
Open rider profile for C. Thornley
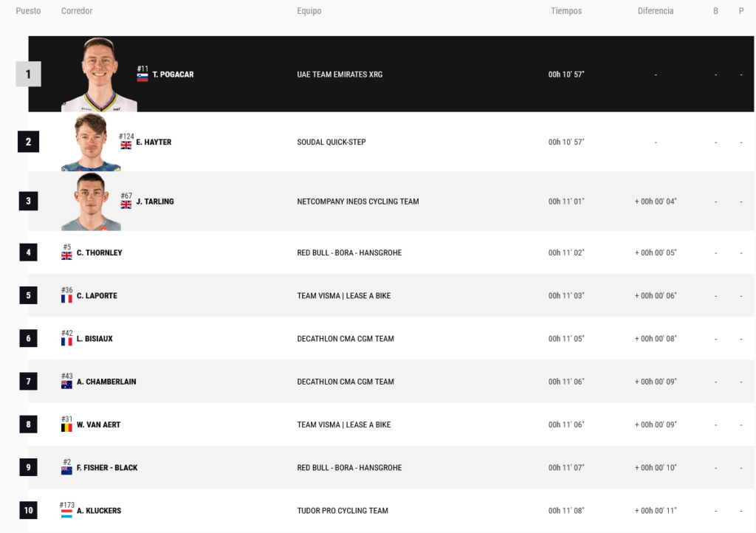pyautogui.click(x=100, y=252)
